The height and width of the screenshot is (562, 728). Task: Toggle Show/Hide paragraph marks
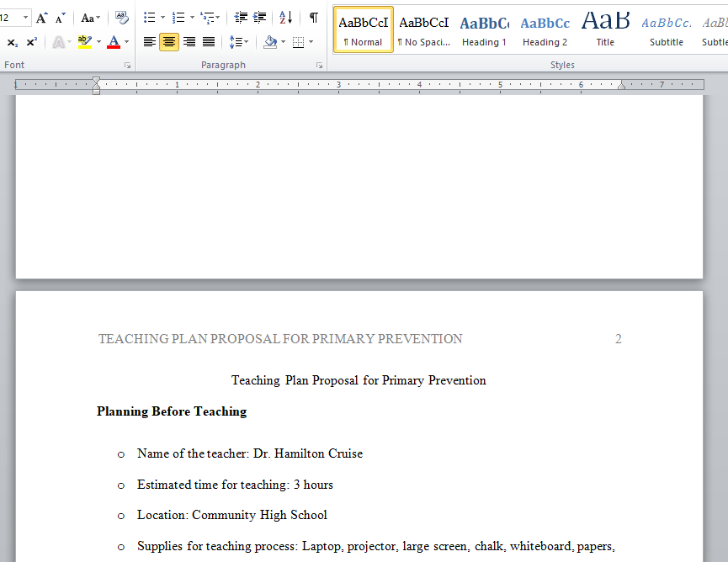314,19
